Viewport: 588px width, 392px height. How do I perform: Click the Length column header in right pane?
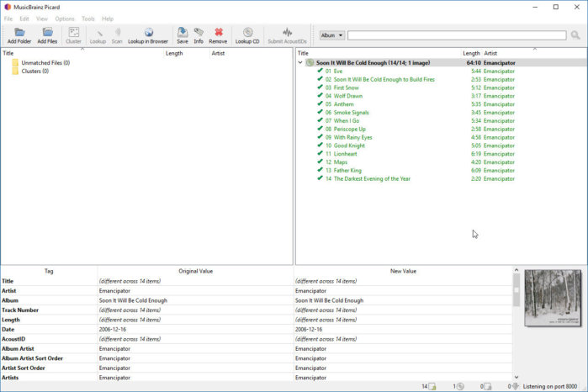click(x=471, y=53)
